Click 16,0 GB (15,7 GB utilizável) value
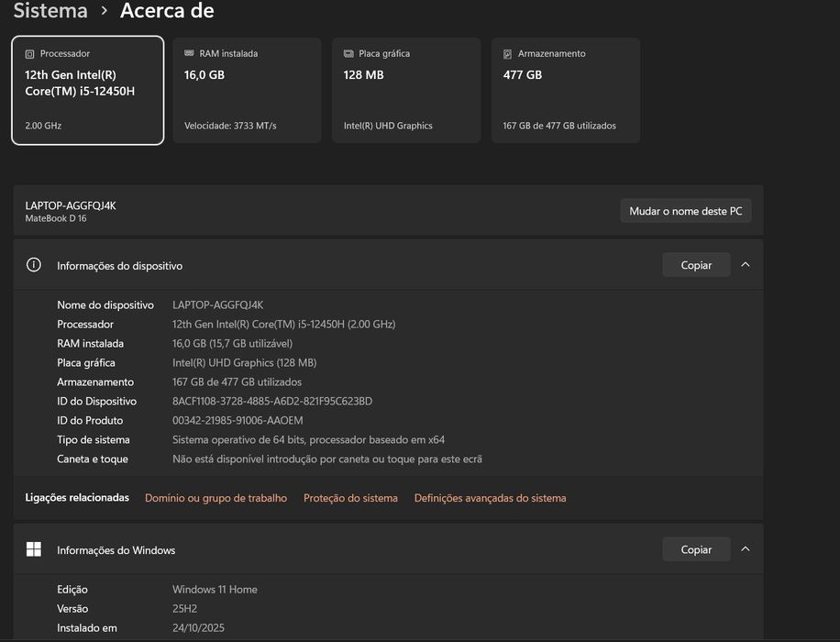This screenshot has height=642, width=840. (233, 344)
